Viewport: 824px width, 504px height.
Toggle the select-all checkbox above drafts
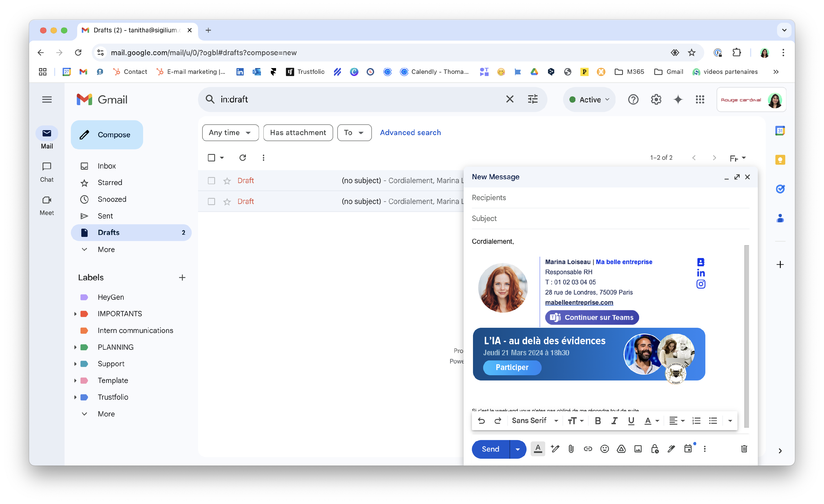tap(211, 157)
